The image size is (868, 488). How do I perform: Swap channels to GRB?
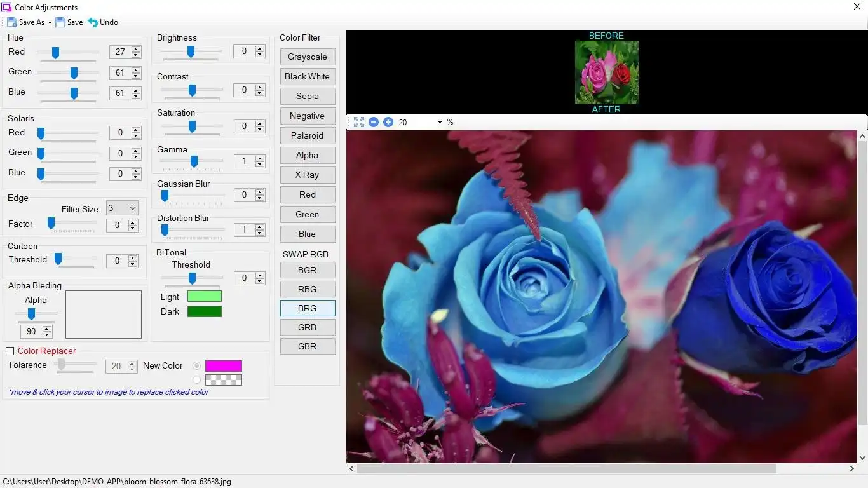click(x=308, y=327)
